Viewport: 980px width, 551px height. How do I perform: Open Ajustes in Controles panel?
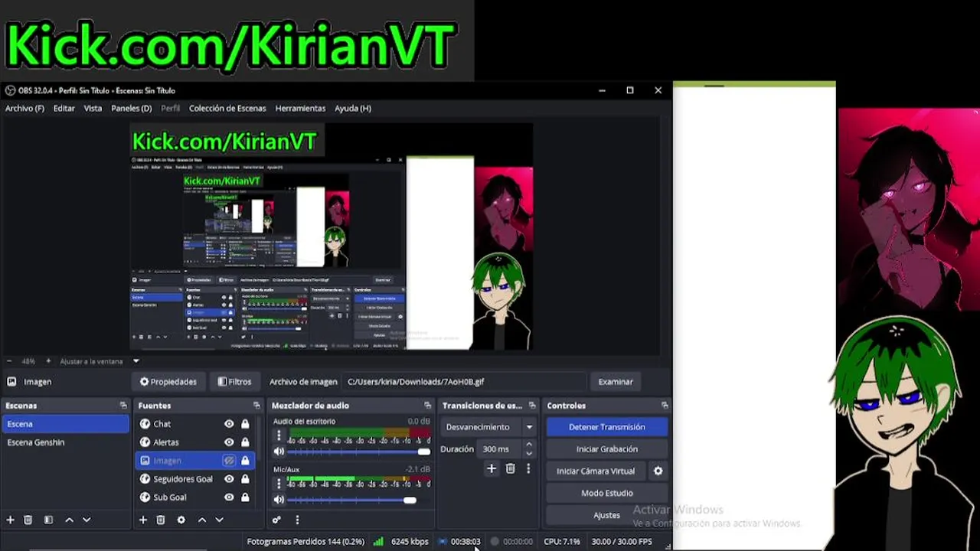pyautogui.click(x=606, y=515)
